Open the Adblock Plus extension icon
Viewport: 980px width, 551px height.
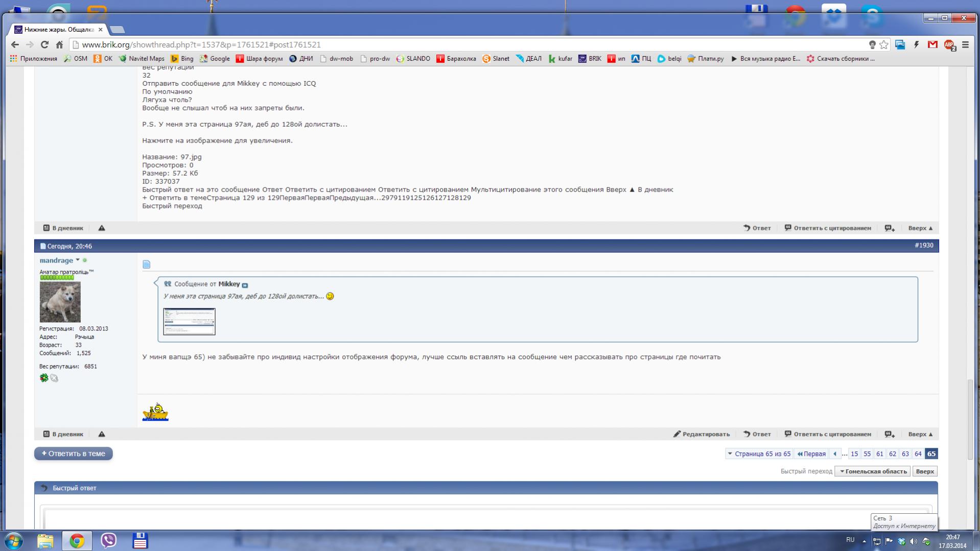[949, 45]
